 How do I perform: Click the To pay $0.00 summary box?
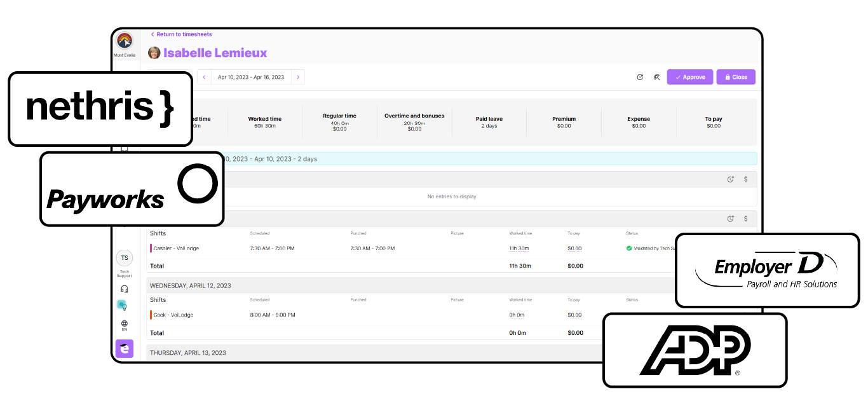click(x=714, y=122)
